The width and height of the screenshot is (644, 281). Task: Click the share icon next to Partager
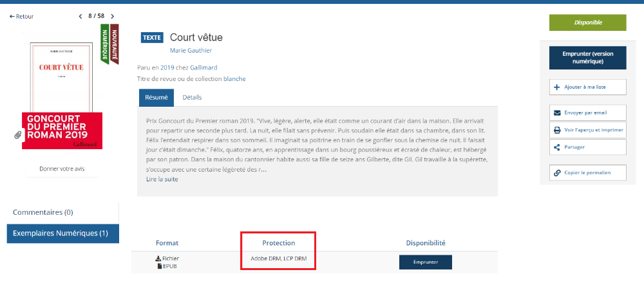pyautogui.click(x=557, y=147)
